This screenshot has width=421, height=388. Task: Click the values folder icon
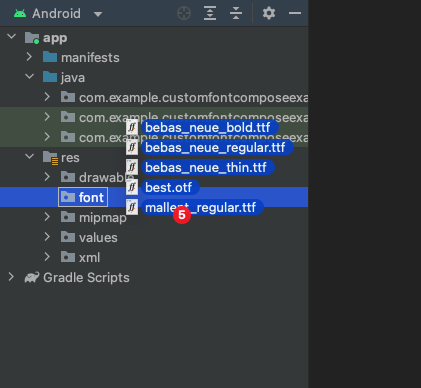click(x=68, y=237)
